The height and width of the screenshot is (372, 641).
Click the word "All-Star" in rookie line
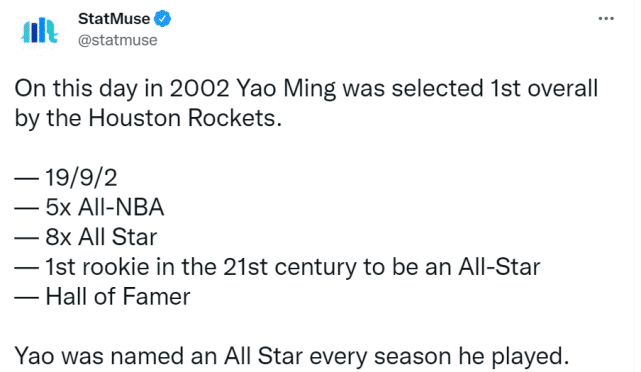tap(499, 267)
